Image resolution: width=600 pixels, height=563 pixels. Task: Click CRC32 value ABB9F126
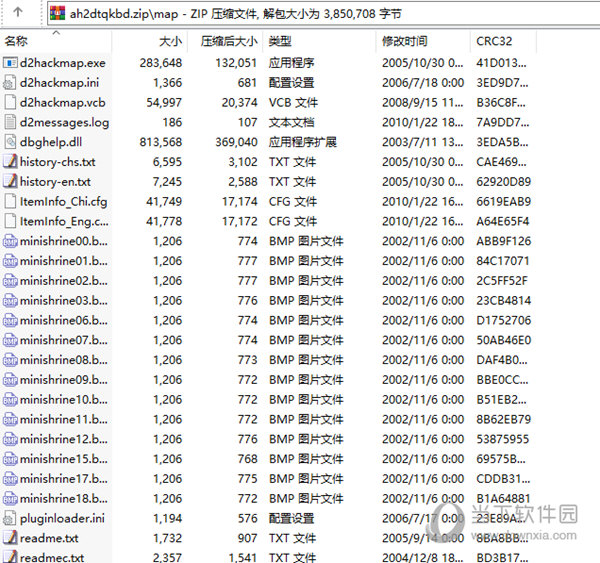tap(504, 241)
